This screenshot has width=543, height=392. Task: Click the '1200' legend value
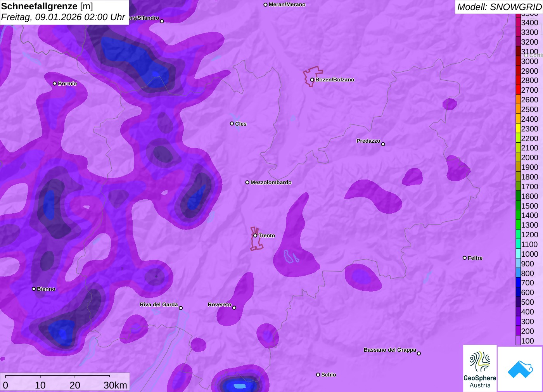coord(530,235)
